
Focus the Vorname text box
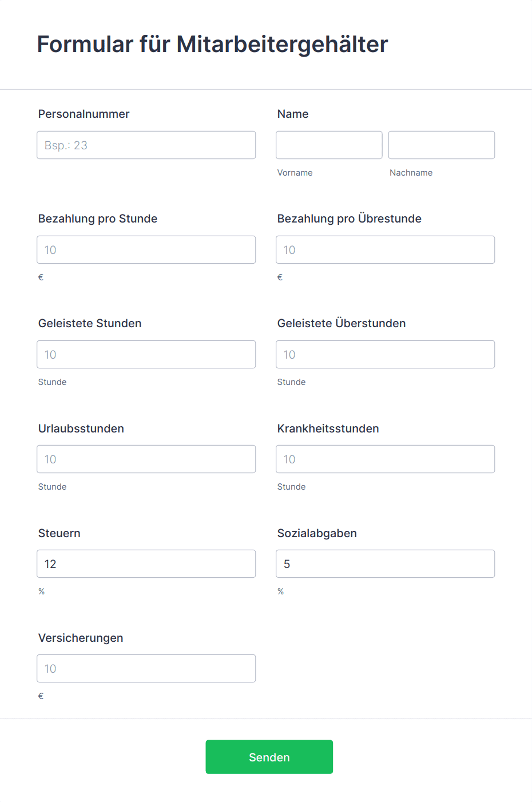point(329,145)
